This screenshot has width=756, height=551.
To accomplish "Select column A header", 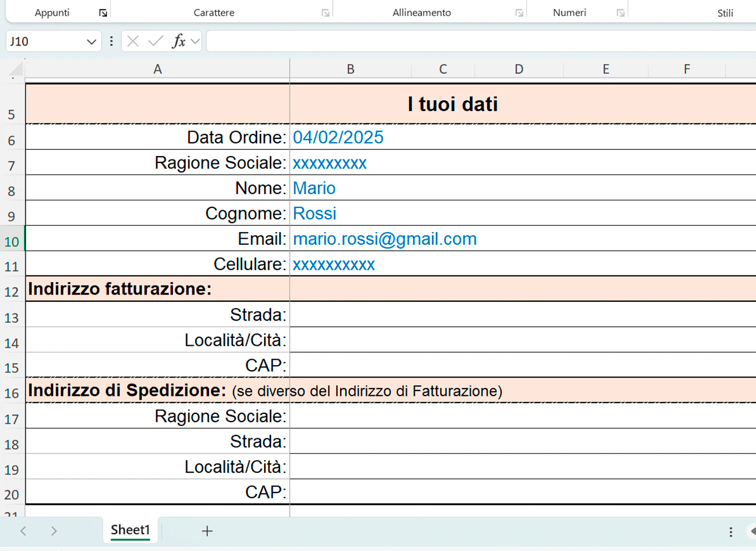I will coord(158,69).
